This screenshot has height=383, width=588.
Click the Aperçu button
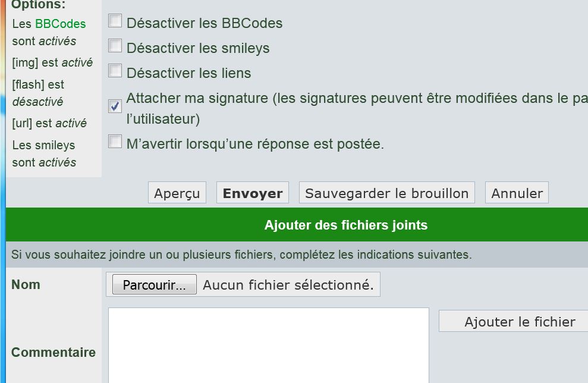point(177,193)
